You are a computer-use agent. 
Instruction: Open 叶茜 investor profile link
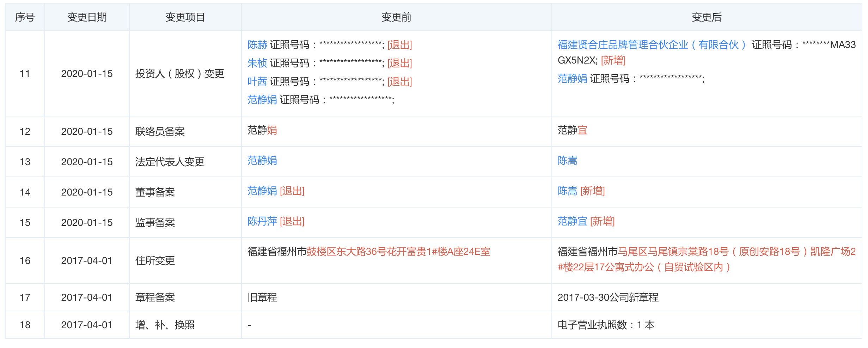point(257,82)
